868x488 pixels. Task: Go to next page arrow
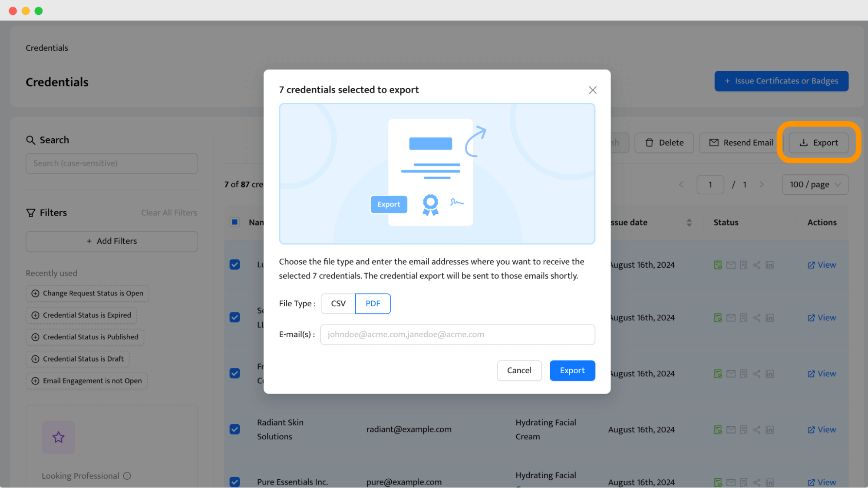(761, 185)
